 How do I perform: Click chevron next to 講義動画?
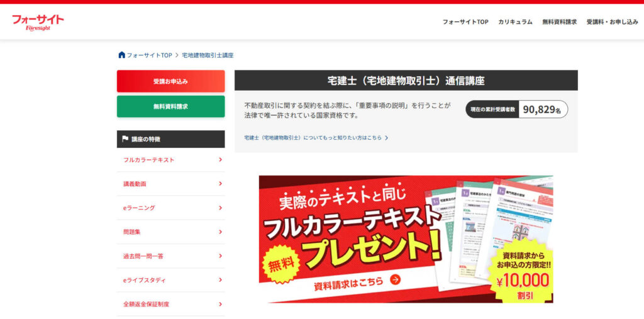pyautogui.click(x=221, y=184)
